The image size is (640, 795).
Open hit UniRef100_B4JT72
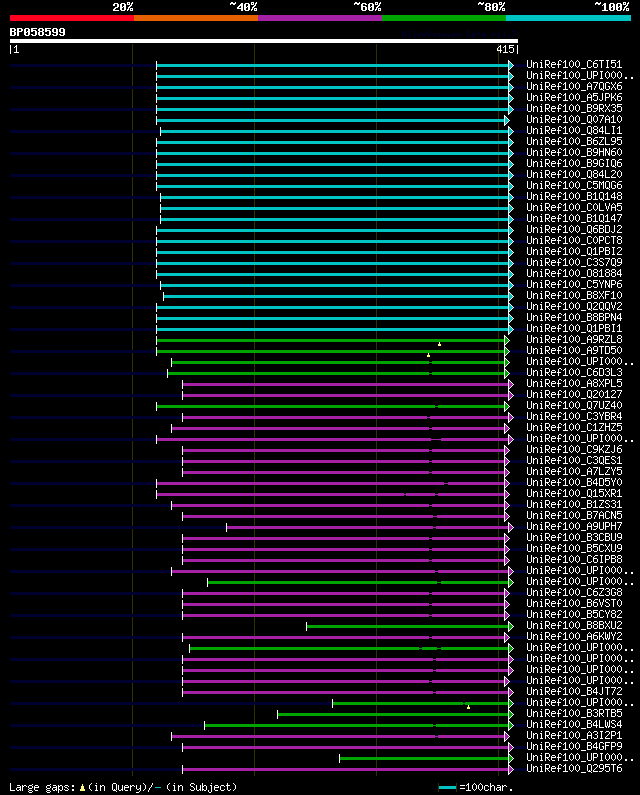(574, 691)
